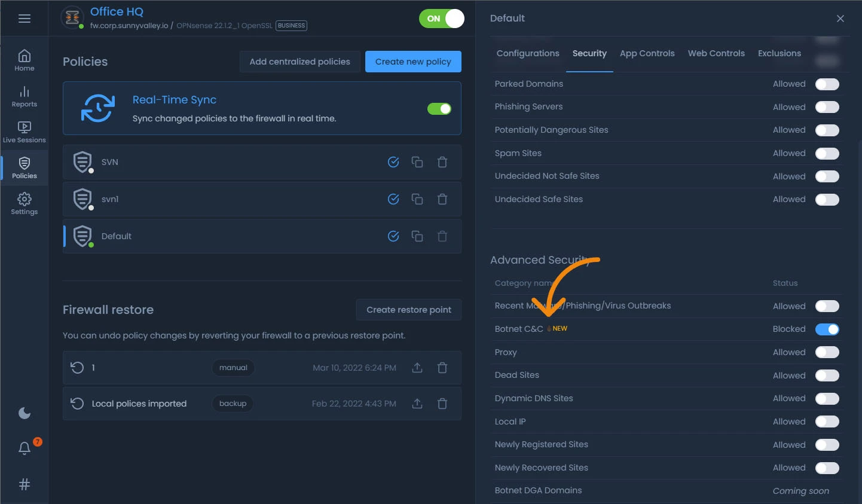Delete the 'Local polices imported' backup
This screenshot has width=862, height=504.
point(442,404)
